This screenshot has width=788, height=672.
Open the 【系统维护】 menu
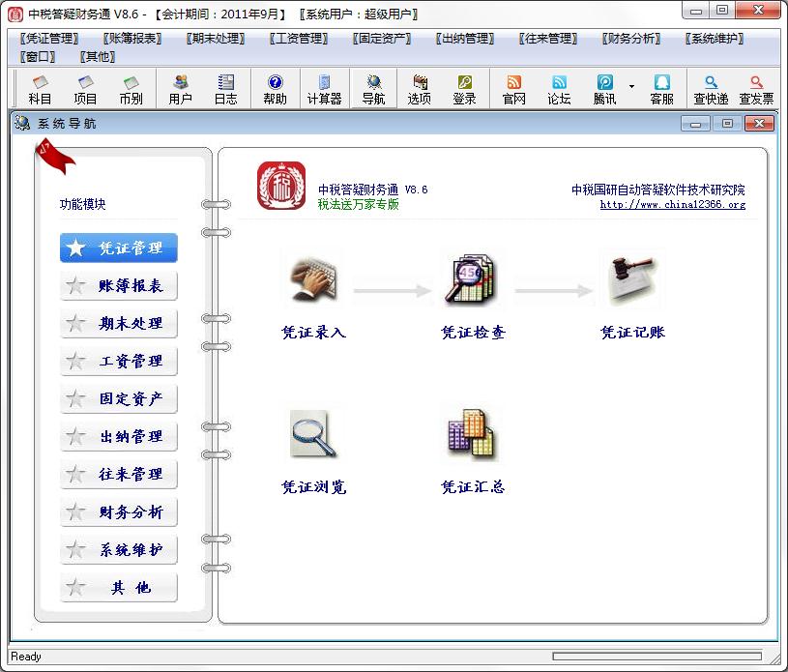click(715, 39)
